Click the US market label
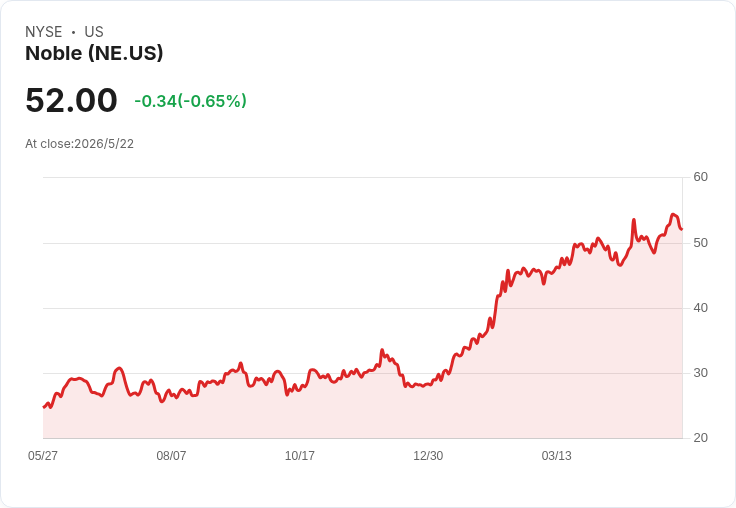The height and width of the screenshot is (508, 736). (x=94, y=32)
